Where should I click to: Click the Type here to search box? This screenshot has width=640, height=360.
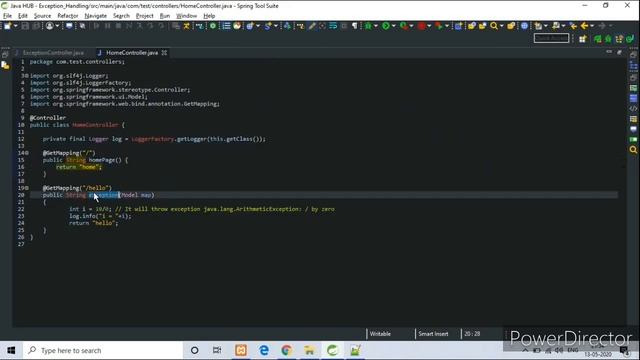pos(102,350)
